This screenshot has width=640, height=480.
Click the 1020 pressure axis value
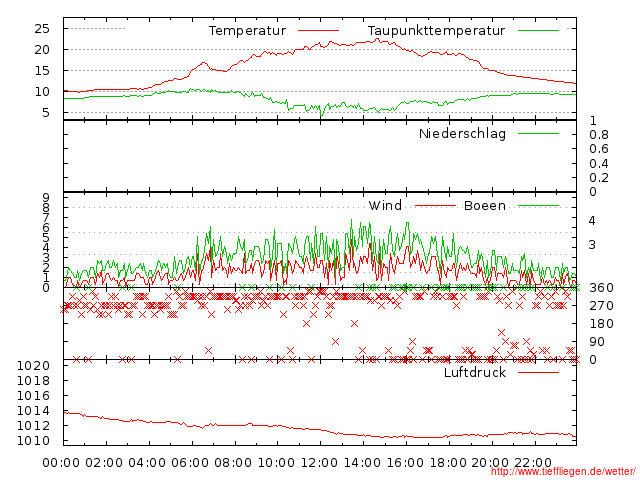33,366
